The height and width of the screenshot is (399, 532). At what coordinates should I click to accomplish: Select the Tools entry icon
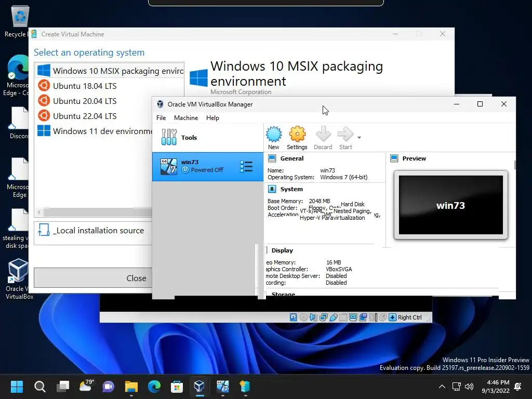pyautogui.click(x=169, y=137)
